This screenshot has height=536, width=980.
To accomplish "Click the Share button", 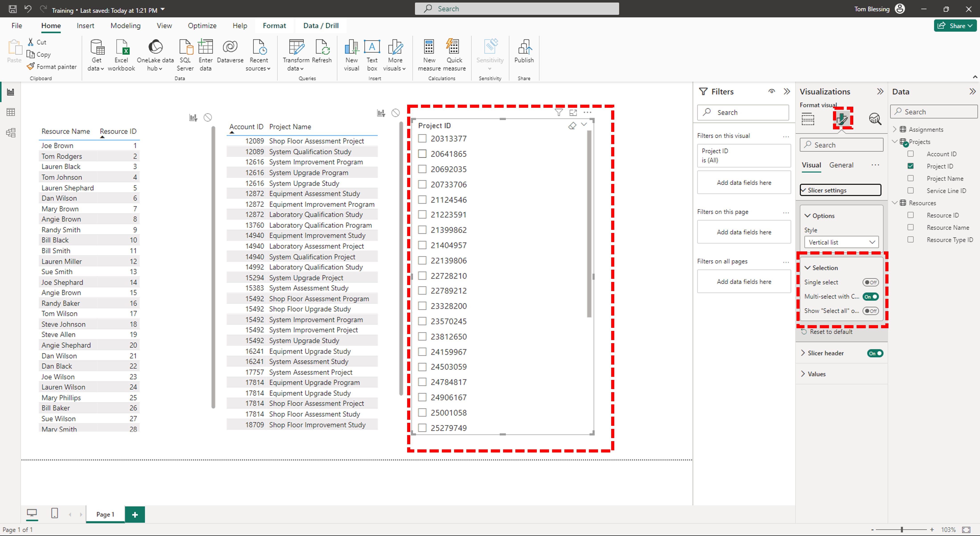I will point(955,25).
